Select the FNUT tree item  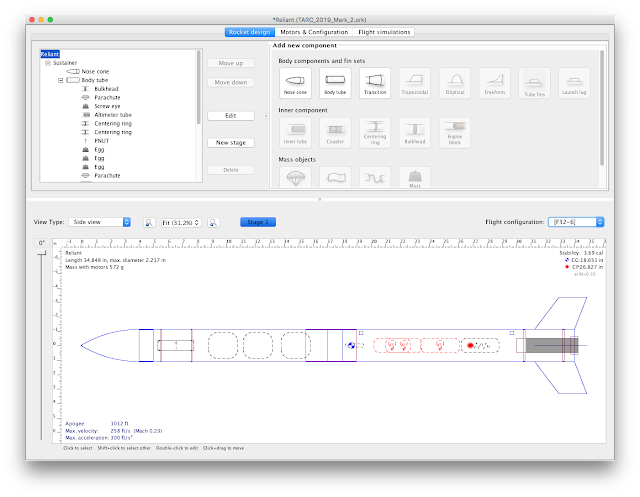pyautogui.click(x=102, y=141)
